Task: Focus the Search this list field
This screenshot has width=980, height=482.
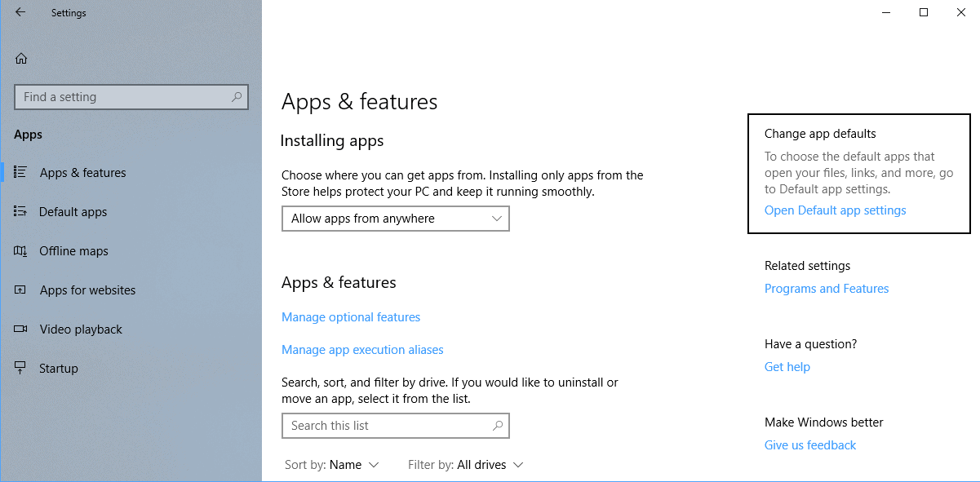Action: click(396, 426)
